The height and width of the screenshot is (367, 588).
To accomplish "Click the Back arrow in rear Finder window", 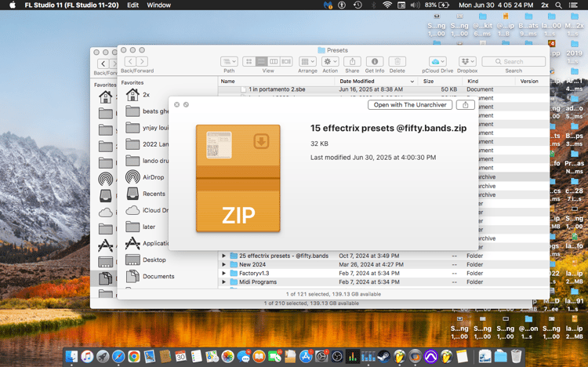I will pyautogui.click(x=103, y=64).
